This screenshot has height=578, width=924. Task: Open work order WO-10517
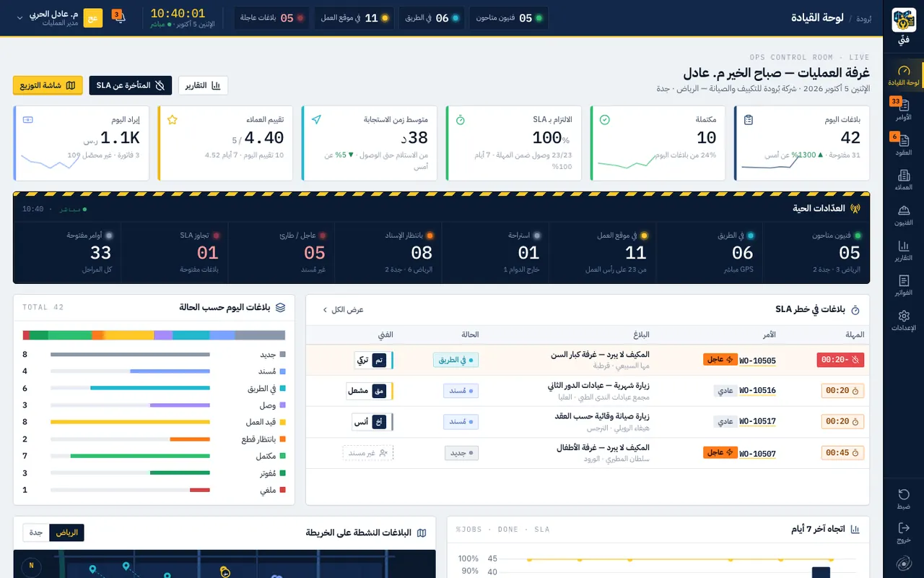pos(757,421)
